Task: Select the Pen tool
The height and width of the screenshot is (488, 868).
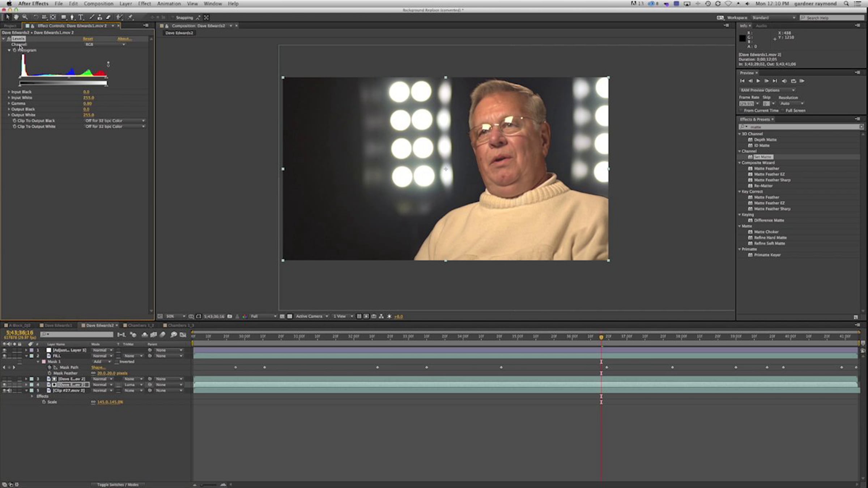Action: coord(72,17)
